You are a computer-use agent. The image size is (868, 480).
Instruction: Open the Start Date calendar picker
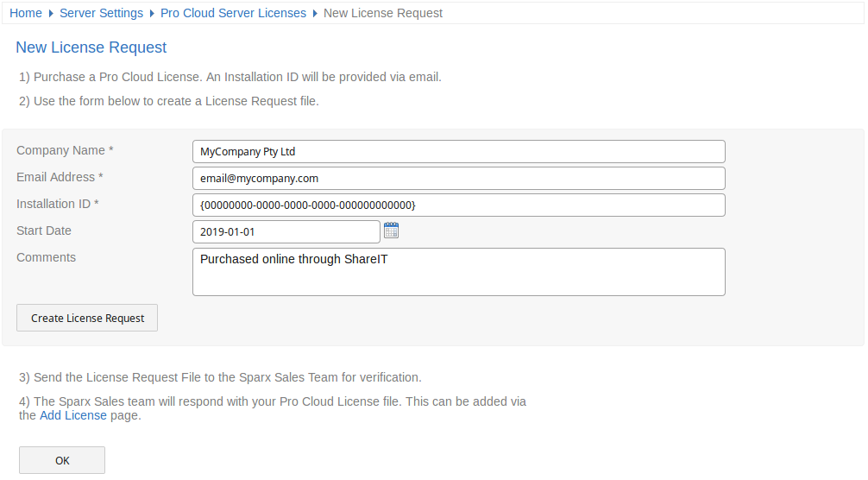point(391,231)
